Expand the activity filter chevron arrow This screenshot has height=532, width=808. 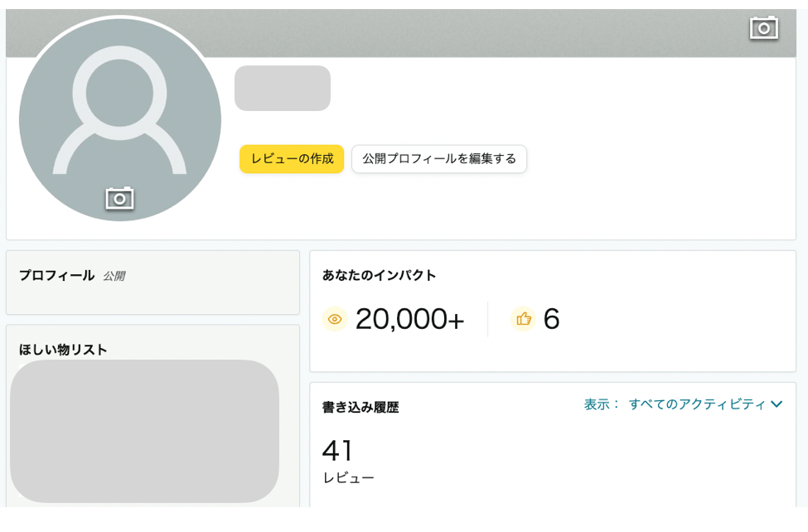pyautogui.click(x=777, y=404)
